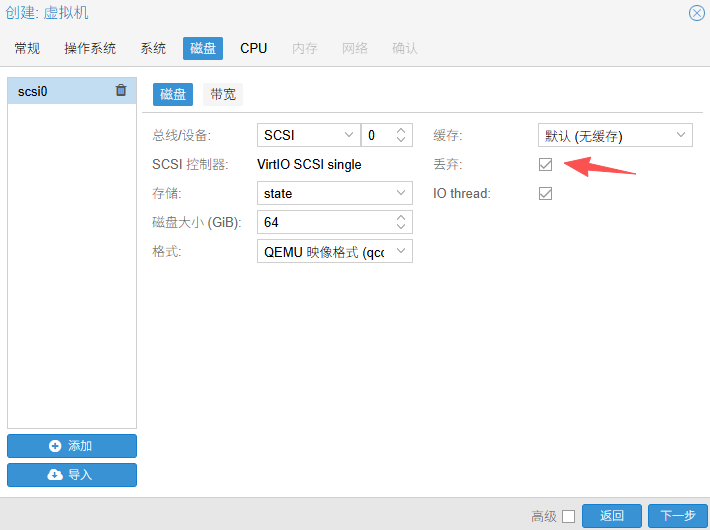The width and height of the screenshot is (710, 530).
Task: Close the Create Virtual Machine dialog
Action: 697,13
